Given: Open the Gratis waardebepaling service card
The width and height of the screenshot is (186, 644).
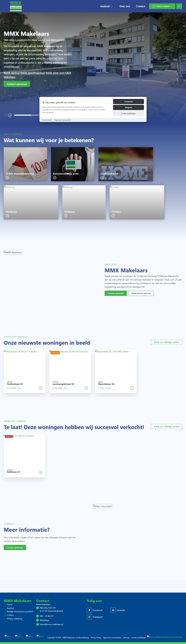Looking at the screenshot, I should coord(25,164).
